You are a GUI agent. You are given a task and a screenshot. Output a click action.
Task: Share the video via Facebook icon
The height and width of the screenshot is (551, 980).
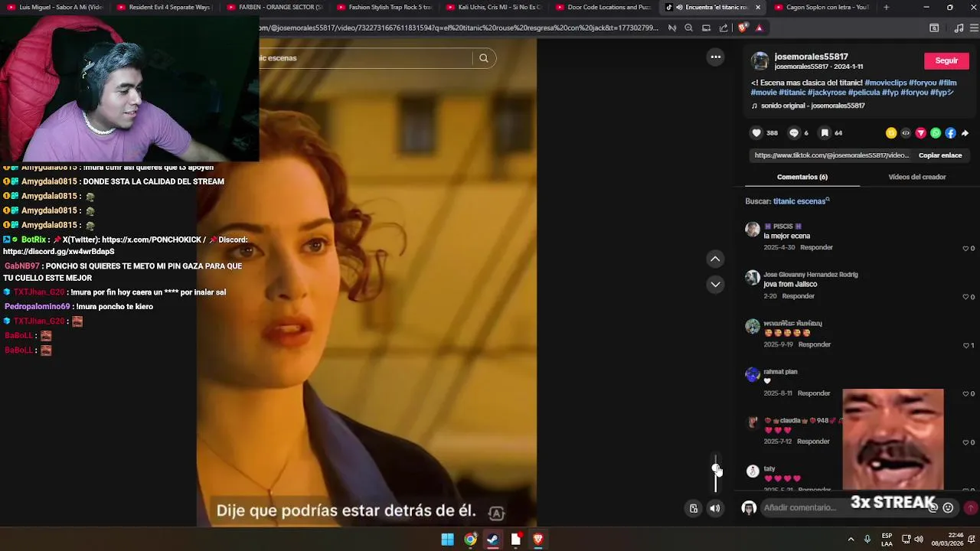(950, 133)
